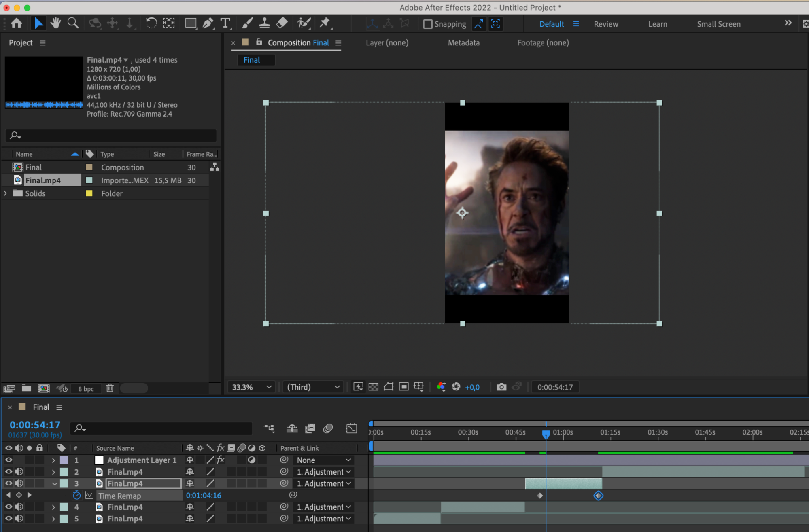
Task: Click the snapshot camera icon
Action: [x=501, y=387]
